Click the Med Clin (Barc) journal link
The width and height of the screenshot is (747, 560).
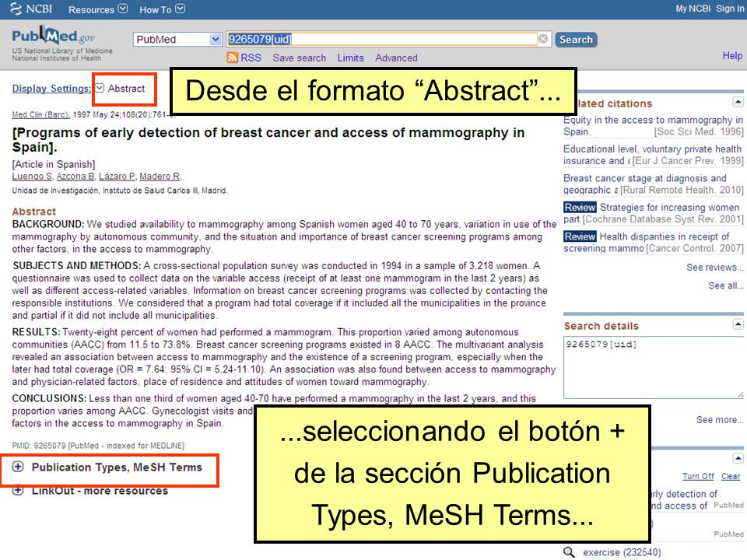40,114
